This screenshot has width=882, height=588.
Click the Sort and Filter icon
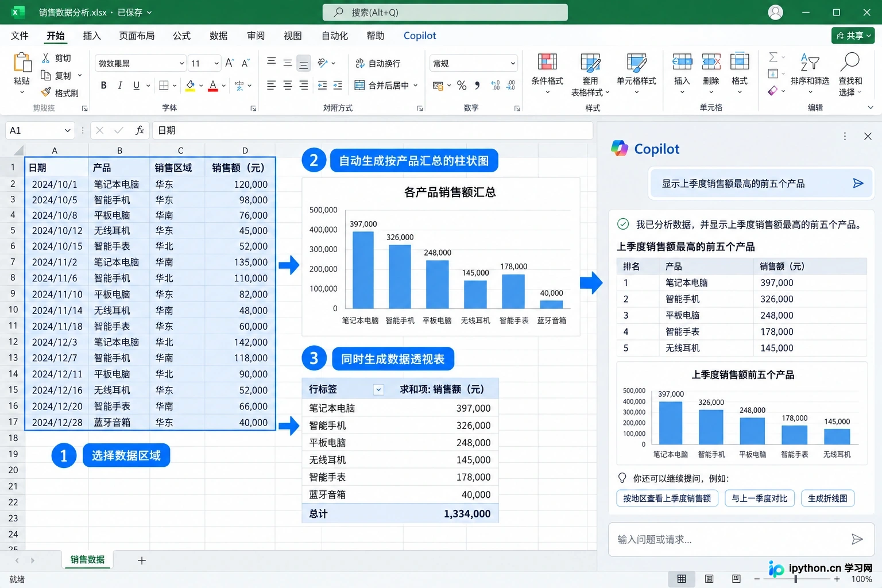pyautogui.click(x=810, y=61)
